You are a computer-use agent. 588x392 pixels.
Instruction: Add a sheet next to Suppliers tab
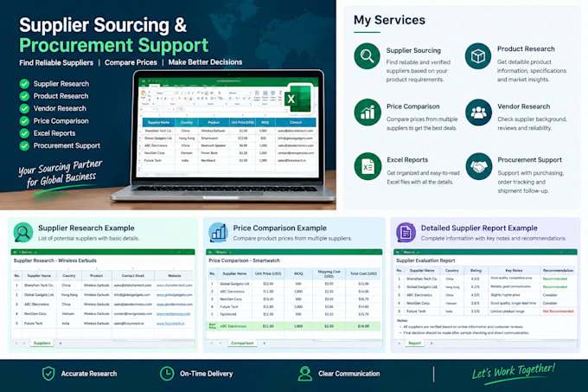click(x=61, y=343)
